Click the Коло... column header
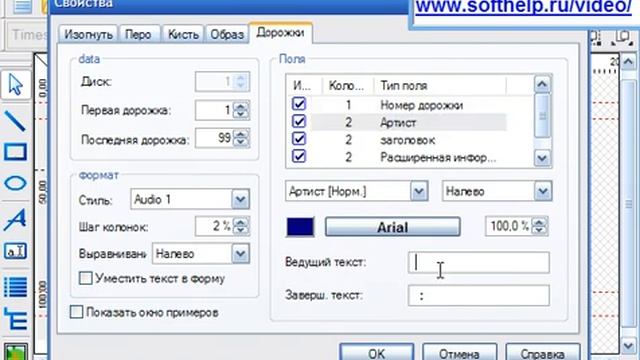This screenshot has height=360, width=640. [348, 85]
